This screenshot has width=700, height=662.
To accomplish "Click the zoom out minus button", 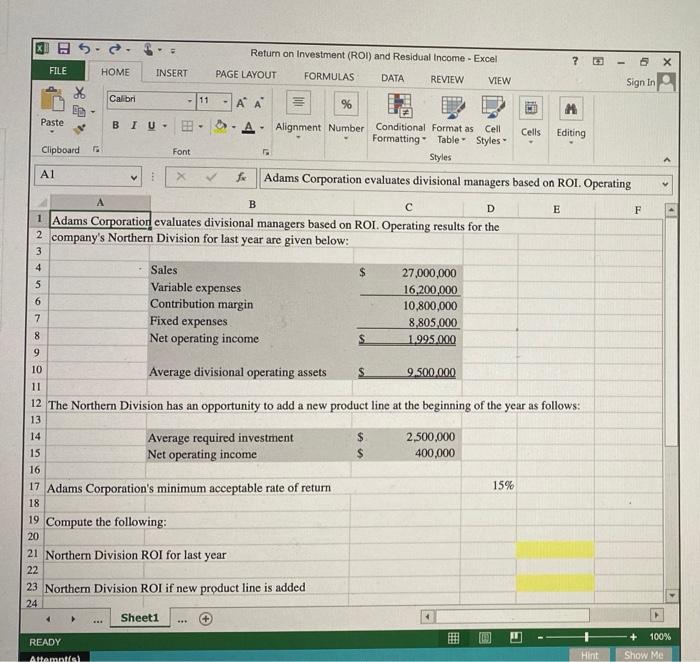I will point(540,637).
